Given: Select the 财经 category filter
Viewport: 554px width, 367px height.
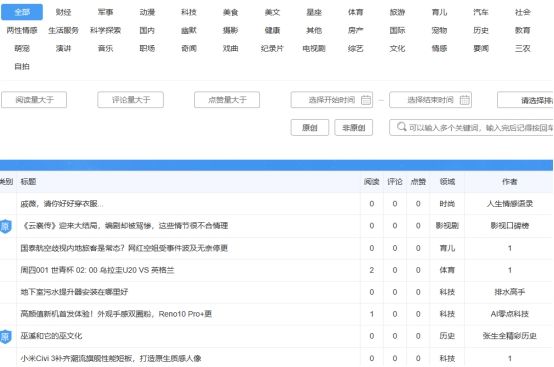Looking at the screenshot, I should (x=64, y=12).
